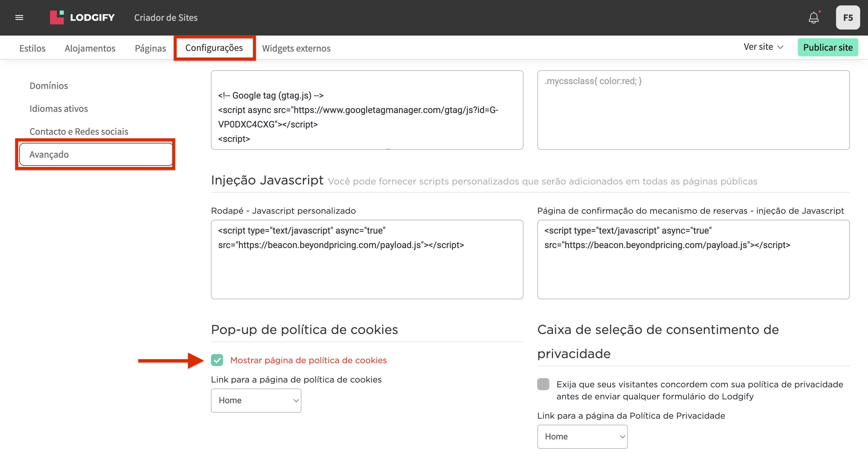868x469 pixels.
Task: Open the hamburger navigation menu
Action: click(19, 17)
